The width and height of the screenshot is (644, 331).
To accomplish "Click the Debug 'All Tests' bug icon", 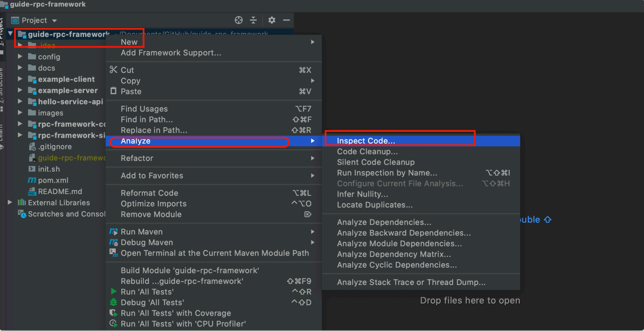I will tap(113, 302).
